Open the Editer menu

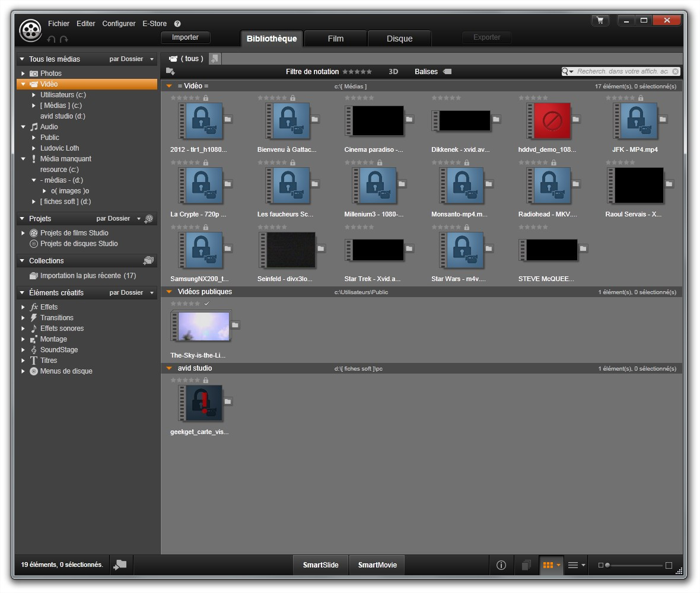click(x=85, y=24)
